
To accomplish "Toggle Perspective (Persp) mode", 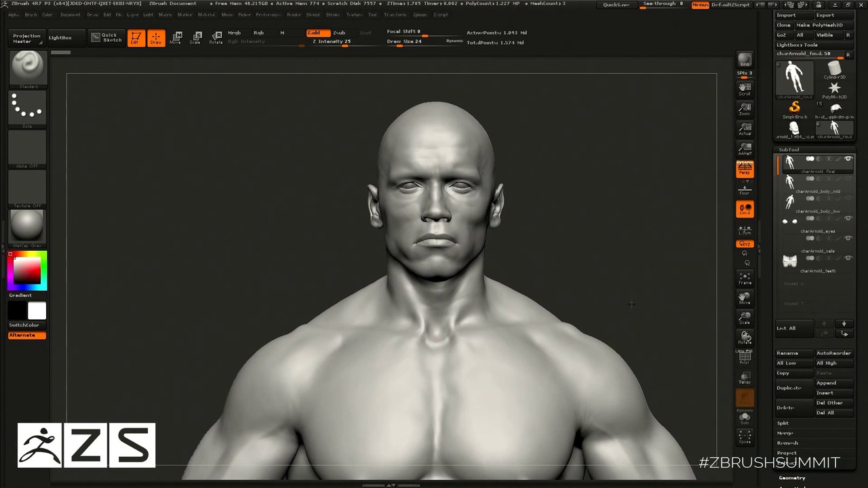I will [745, 169].
